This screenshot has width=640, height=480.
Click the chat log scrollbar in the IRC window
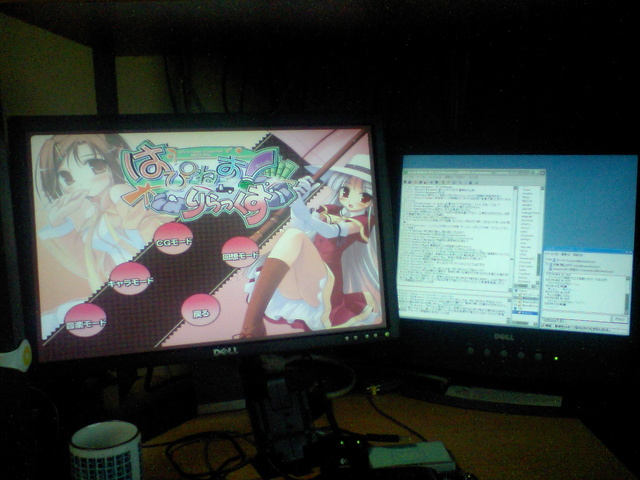[515, 237]
